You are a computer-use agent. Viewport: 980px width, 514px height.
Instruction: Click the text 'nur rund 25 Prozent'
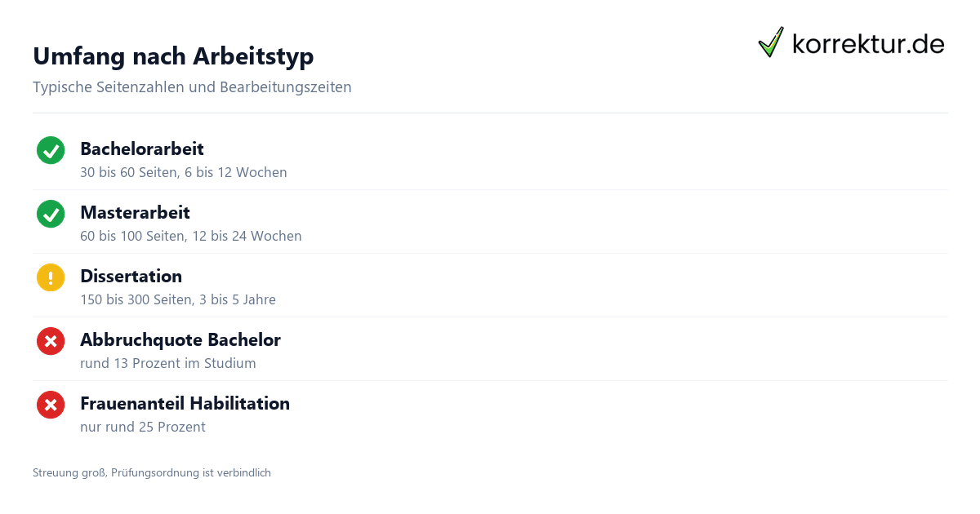143,427
